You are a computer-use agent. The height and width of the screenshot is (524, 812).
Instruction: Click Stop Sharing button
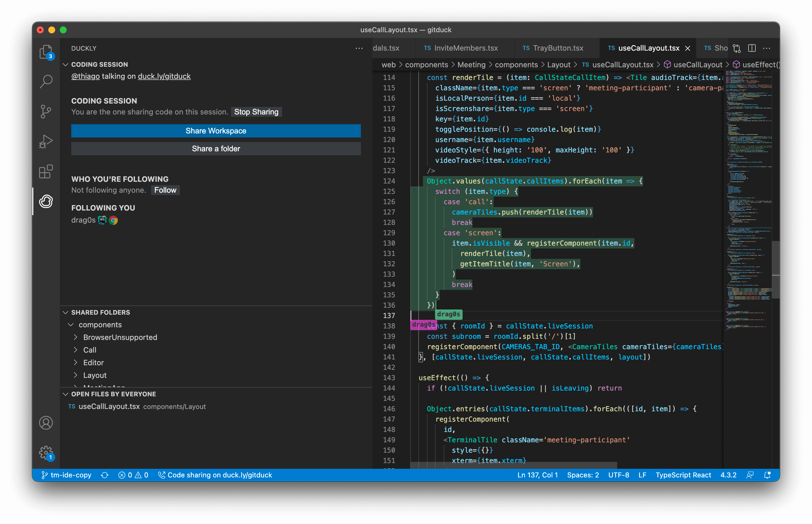click(256, 112)
